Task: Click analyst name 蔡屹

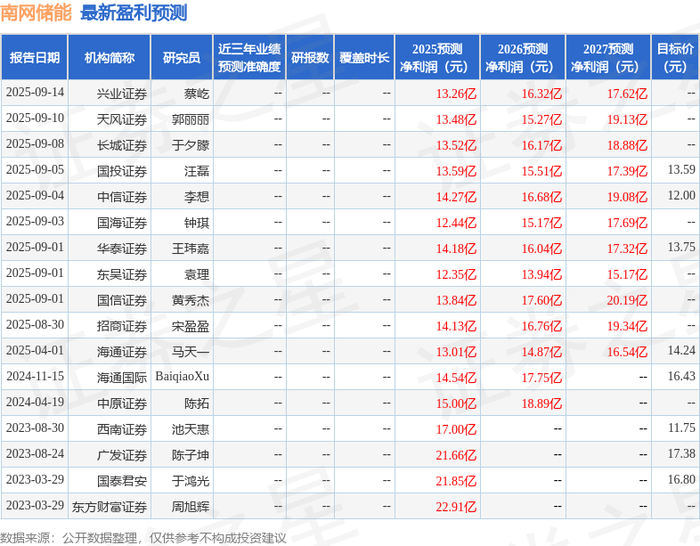Action: click(x=196, y=94)
